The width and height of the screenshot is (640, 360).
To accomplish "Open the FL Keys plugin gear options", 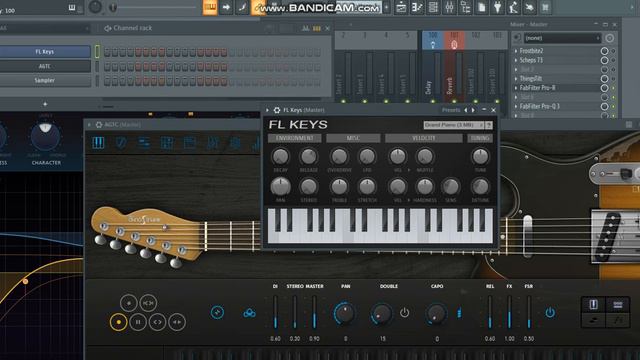I will tap(277, 110).
